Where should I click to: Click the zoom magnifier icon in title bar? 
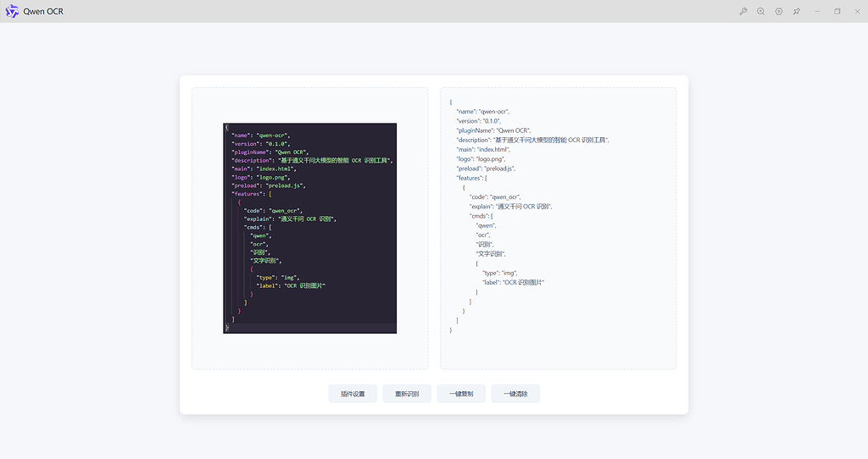tap(760, 11)
